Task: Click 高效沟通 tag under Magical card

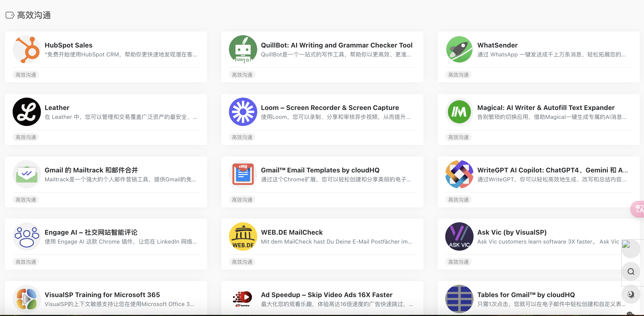Action: [458, 137]
